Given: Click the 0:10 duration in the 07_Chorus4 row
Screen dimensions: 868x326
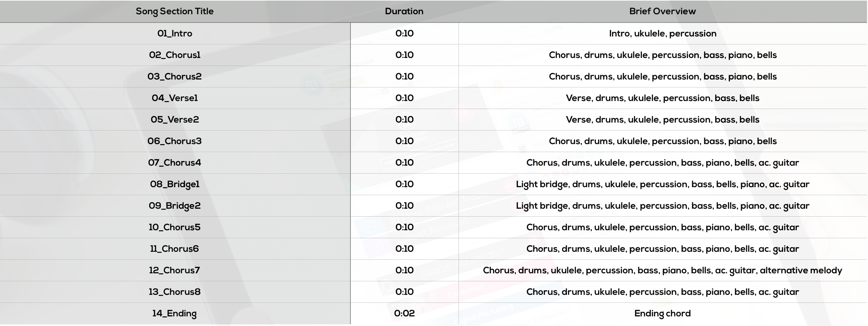Looking at the screenshot, I should click(404, 163).
